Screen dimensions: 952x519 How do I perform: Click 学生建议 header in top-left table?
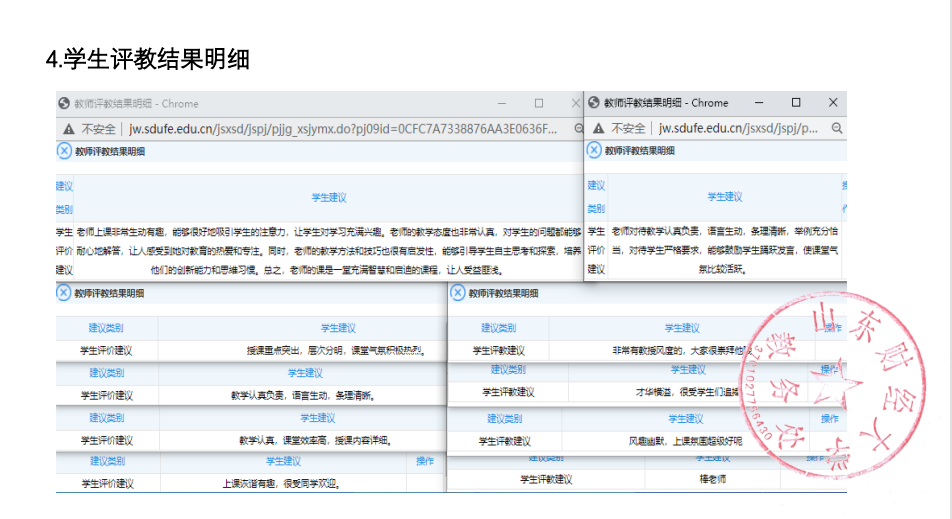[x=328, y=198]
